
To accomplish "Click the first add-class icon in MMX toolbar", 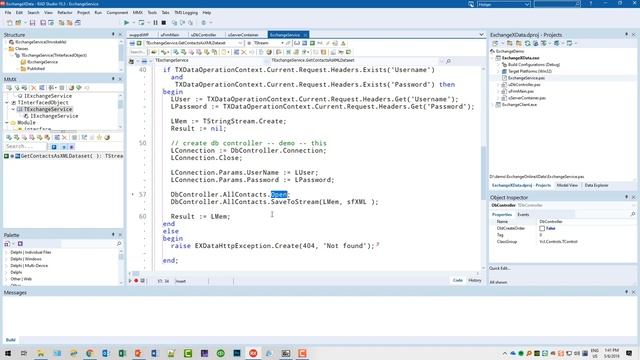I will pos(9,88).
